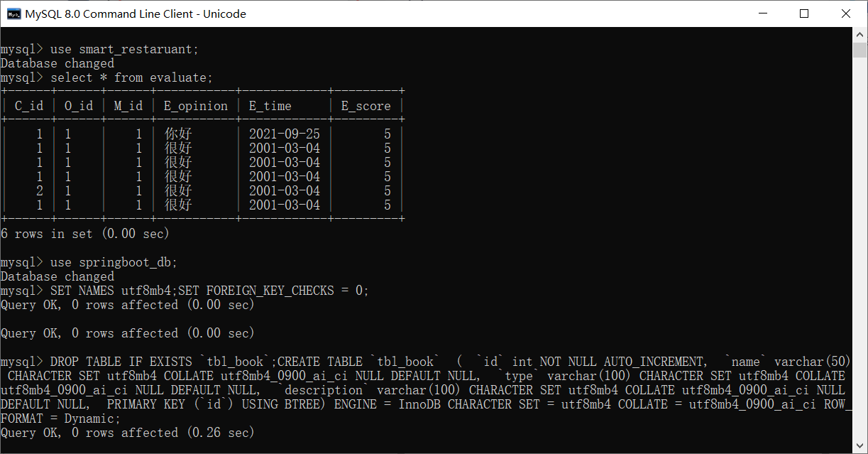
Task: Click 'PRIMARY KEY (`id`) USING BTREE' text
Action: click(x=217, y=404)
